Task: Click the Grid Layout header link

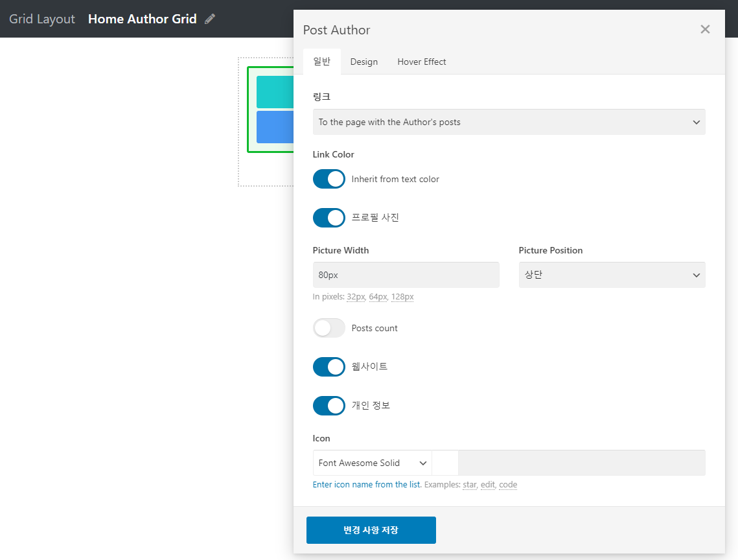Action: (x=42, y=19)
